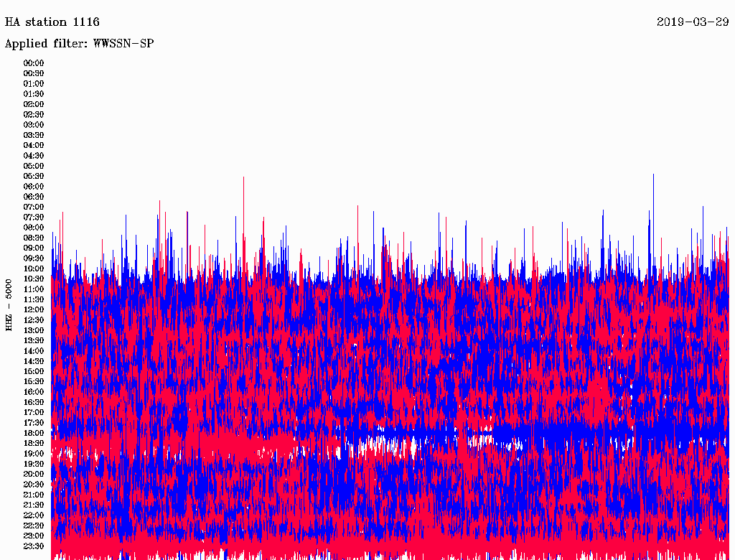Image resolution: width=735 pixels, height=560 pixels.
Task: Click the 04:30 time marker
Action: click(x=34, y=156)
